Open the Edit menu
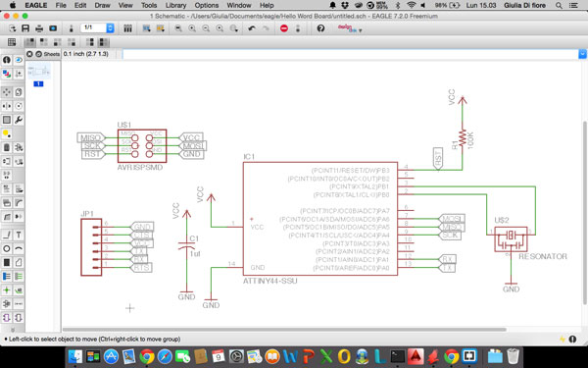The height and width of the screenshot is (368, 588). click(80, 5)
